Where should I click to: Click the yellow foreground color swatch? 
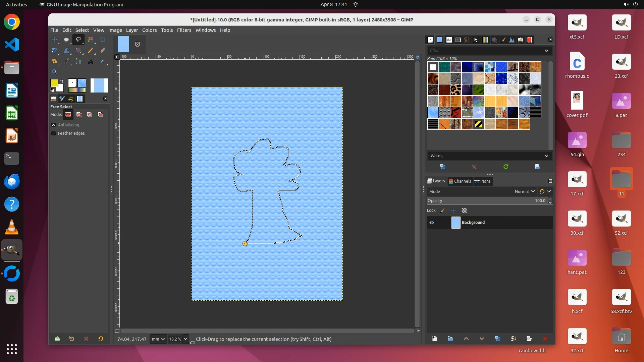tap(54, 83)
